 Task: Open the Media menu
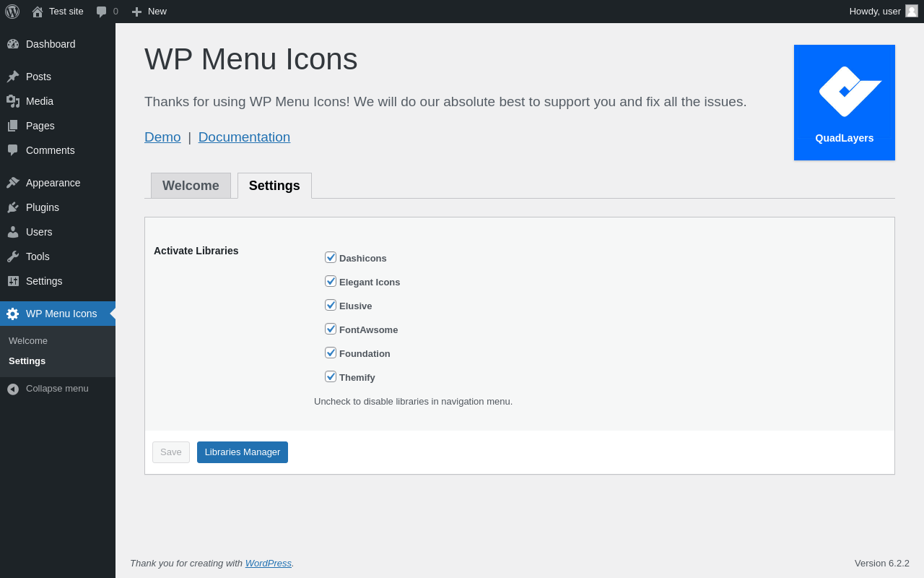(x=58, y=101)
